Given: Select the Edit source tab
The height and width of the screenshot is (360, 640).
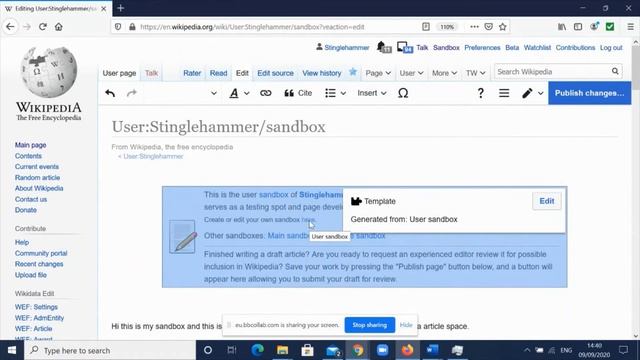Looking at the screenshot, I should point(275,73).
